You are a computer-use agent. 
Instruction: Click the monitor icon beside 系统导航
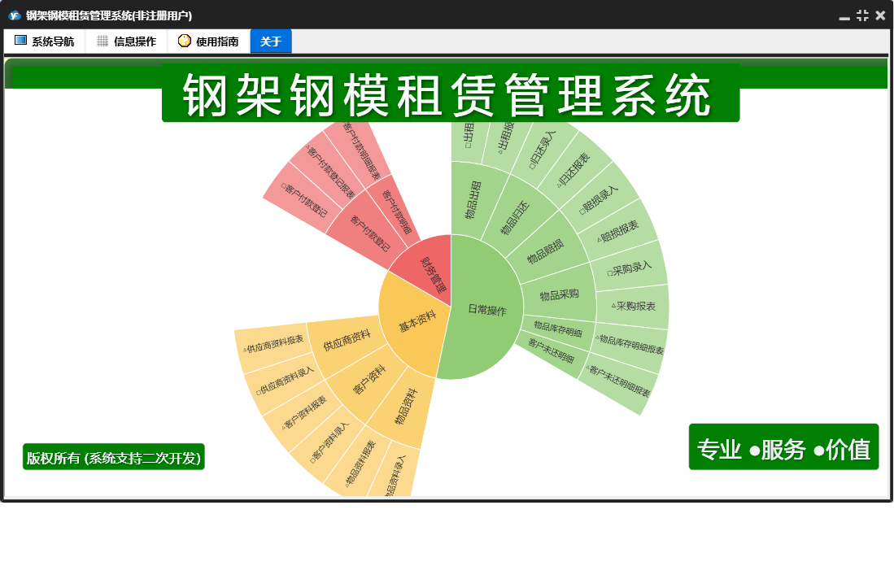pyautogui.click(x=20, y=41)
